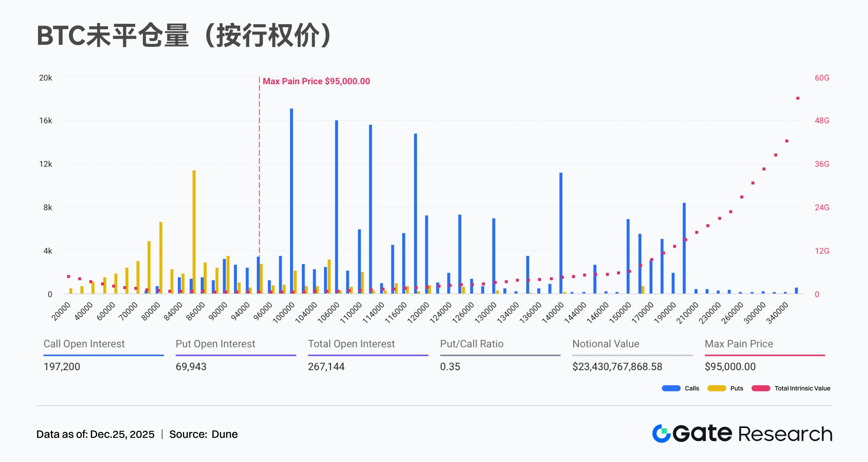Image resolution: width=868 pixels, height=462 pixels.
Task: Click the Gate logo icon
Action: pyautogui.click(x=661, y=433)
